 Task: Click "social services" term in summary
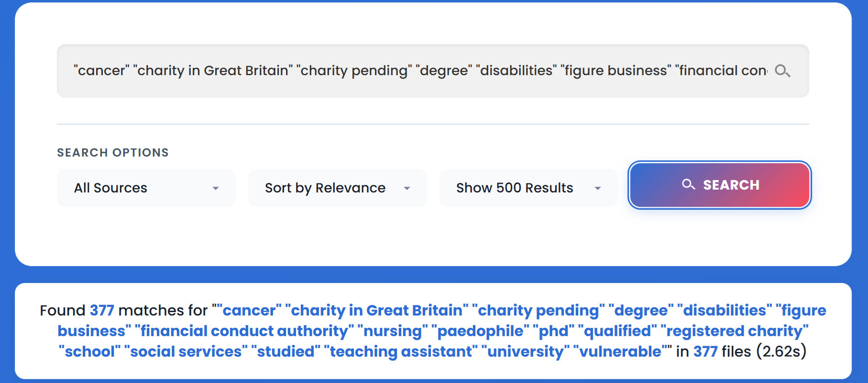click(x=186, y=351)
